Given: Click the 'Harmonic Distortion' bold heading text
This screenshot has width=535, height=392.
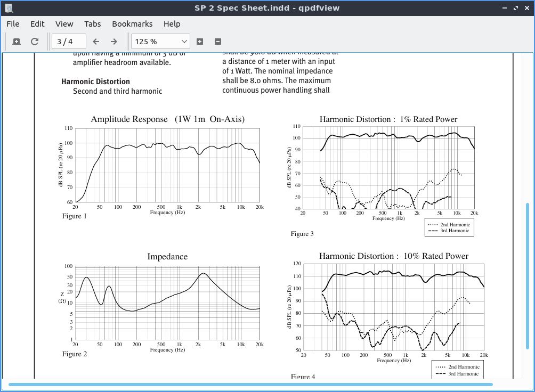Looking at the screenshot, I should (x=95, y=81).
